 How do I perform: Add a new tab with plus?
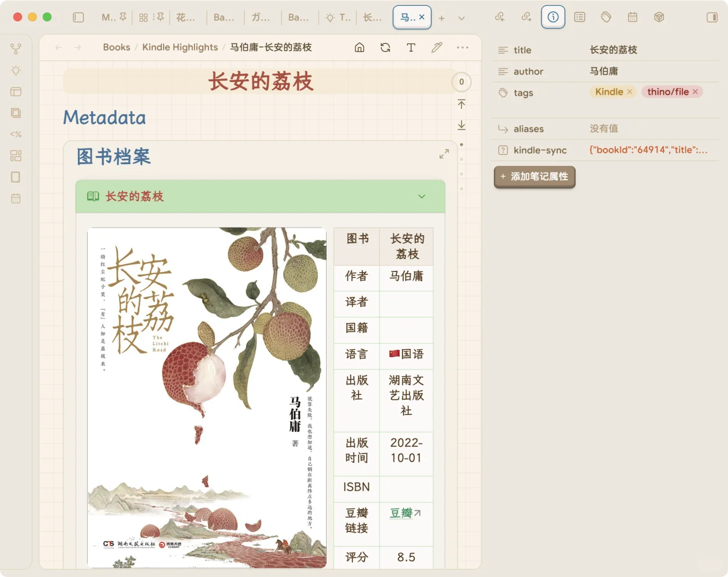[442, 18]
